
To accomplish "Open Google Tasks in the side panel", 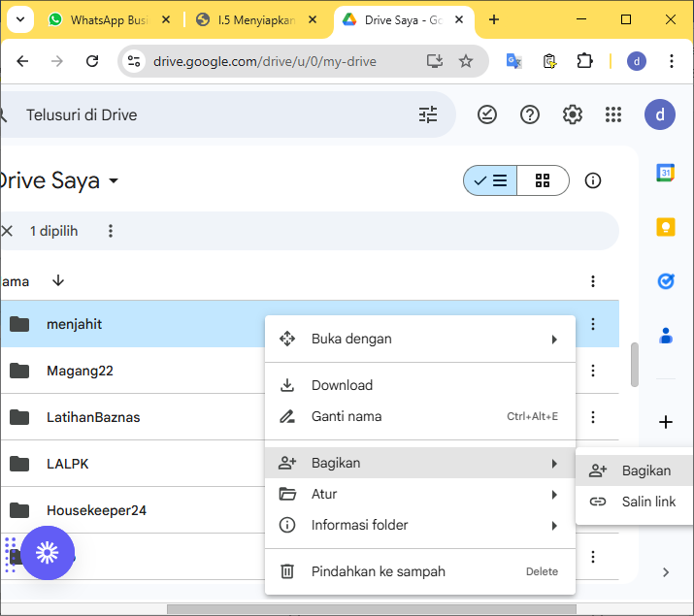I will [666, 281].
